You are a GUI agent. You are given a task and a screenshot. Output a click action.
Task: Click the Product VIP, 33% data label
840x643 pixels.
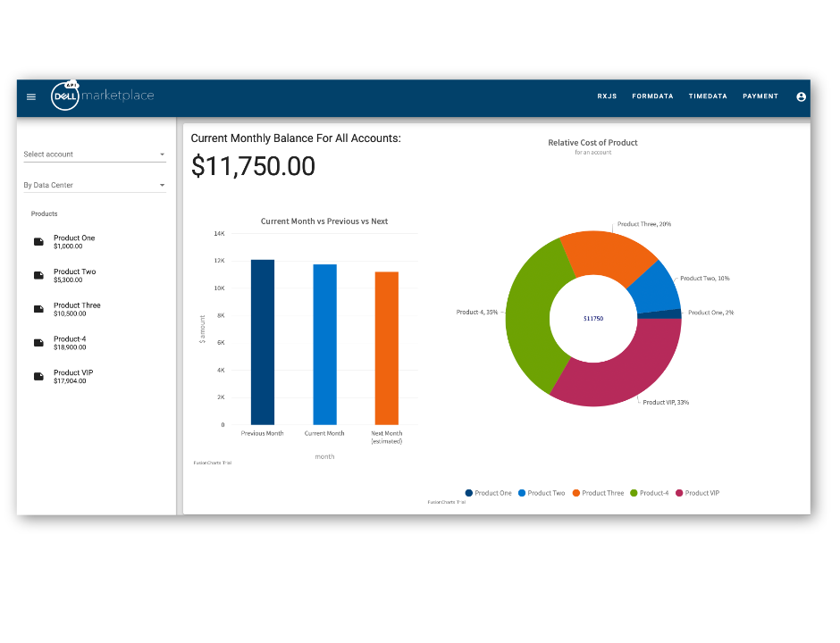pos(666,403)
